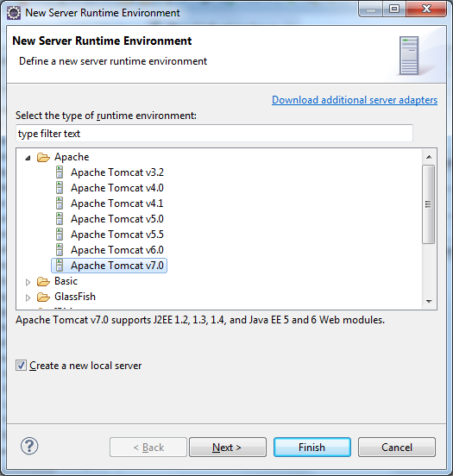Select Apache Tomcat v4.1 runtime
This screenshot has width=453, height=476.
click(x=117, y=204)
